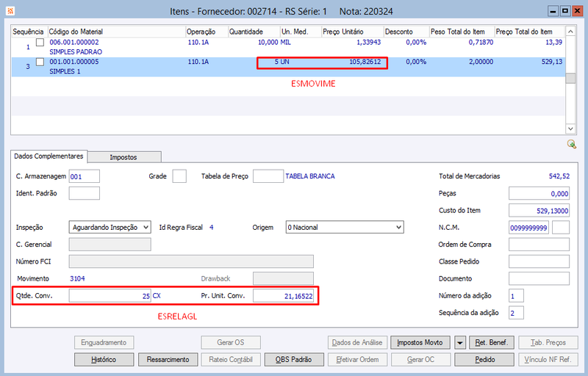Click the Código do Material column header

point(117,32)
